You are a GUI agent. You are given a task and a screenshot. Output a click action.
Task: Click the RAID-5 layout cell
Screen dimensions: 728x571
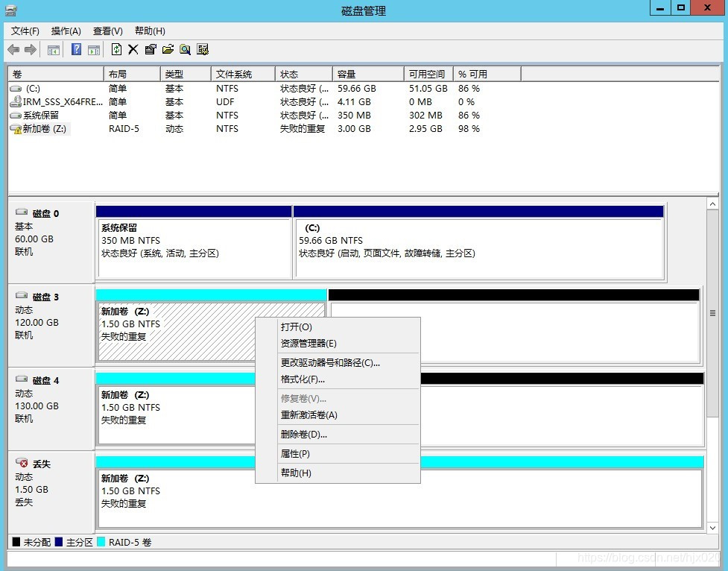tap(124, 129)
